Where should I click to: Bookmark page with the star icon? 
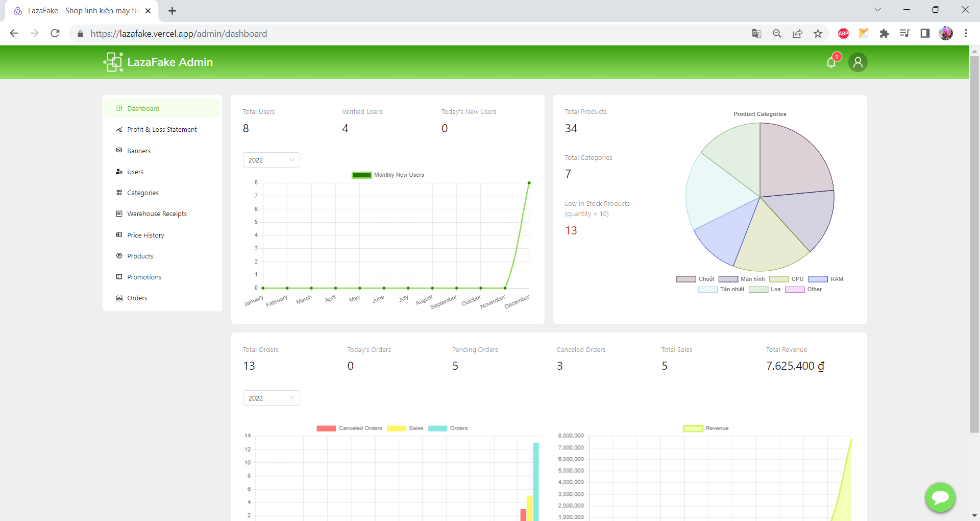pos(818,34)
